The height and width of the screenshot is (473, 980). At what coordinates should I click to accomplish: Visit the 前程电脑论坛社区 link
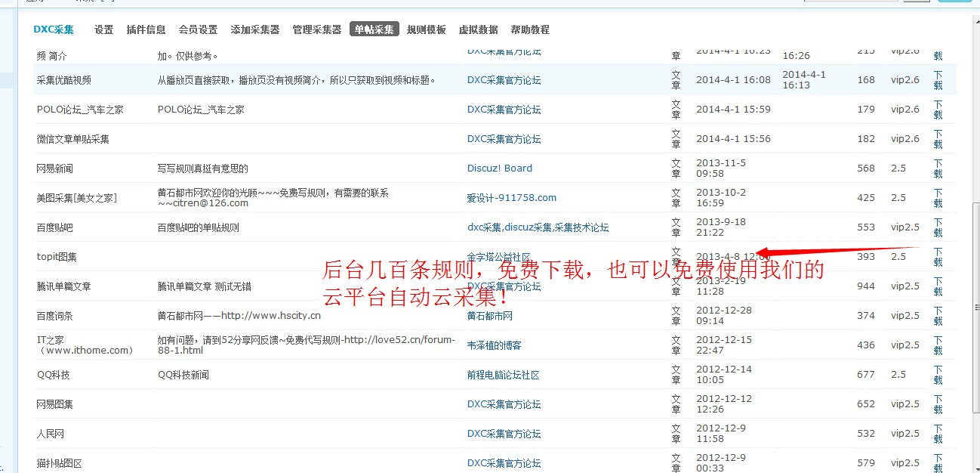coord(503,375)
